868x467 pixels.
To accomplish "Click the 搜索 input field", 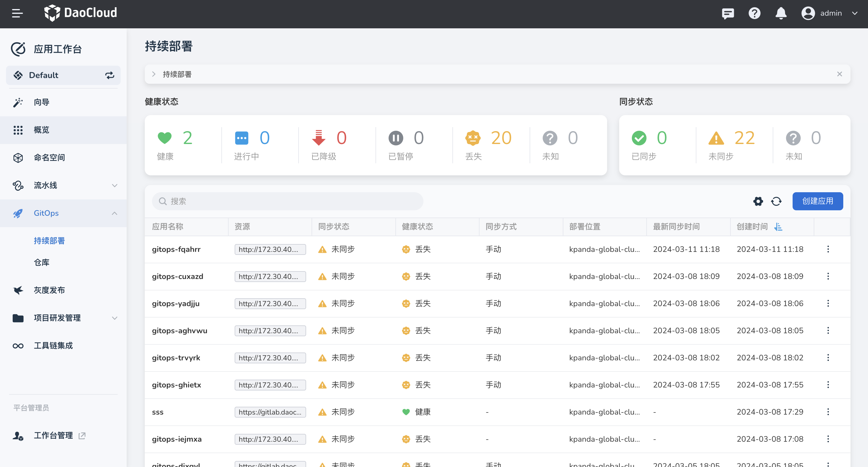I will pos(287,201).
